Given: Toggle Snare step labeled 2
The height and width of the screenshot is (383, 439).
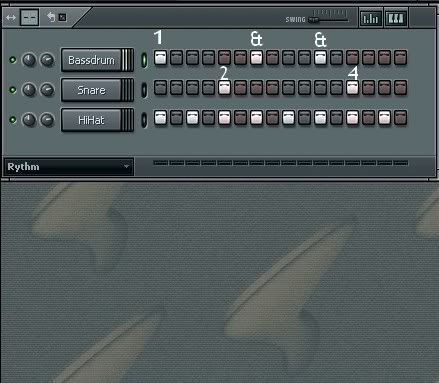Looking at the screenshot, I should (x=224, y=87).
